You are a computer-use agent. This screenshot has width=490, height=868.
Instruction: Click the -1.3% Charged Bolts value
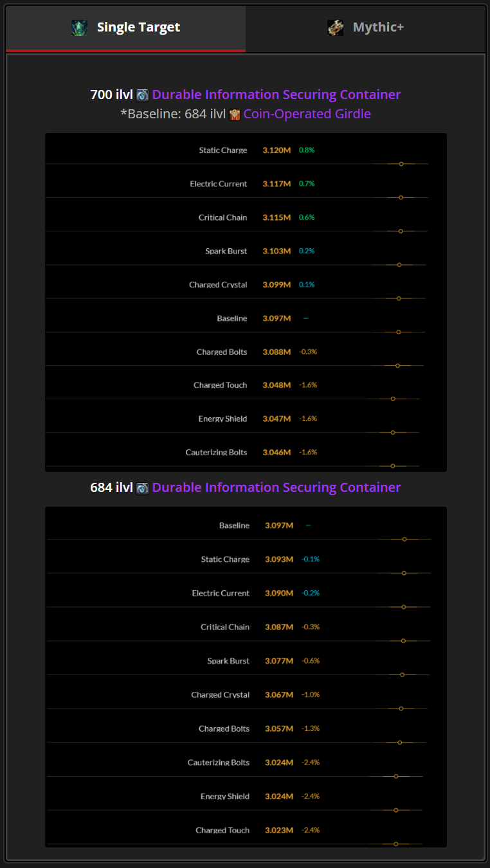(311, 728)
